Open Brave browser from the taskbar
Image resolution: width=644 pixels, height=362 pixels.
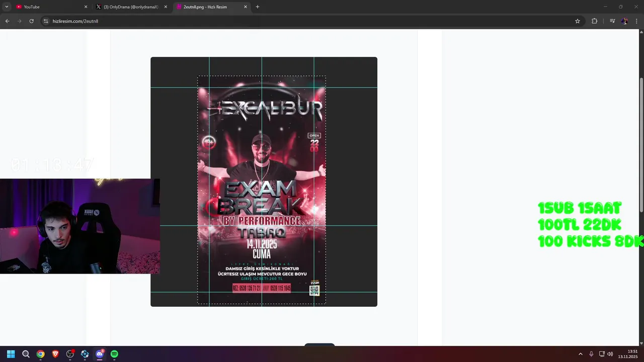pyautogui.click(x=55, y=354)
